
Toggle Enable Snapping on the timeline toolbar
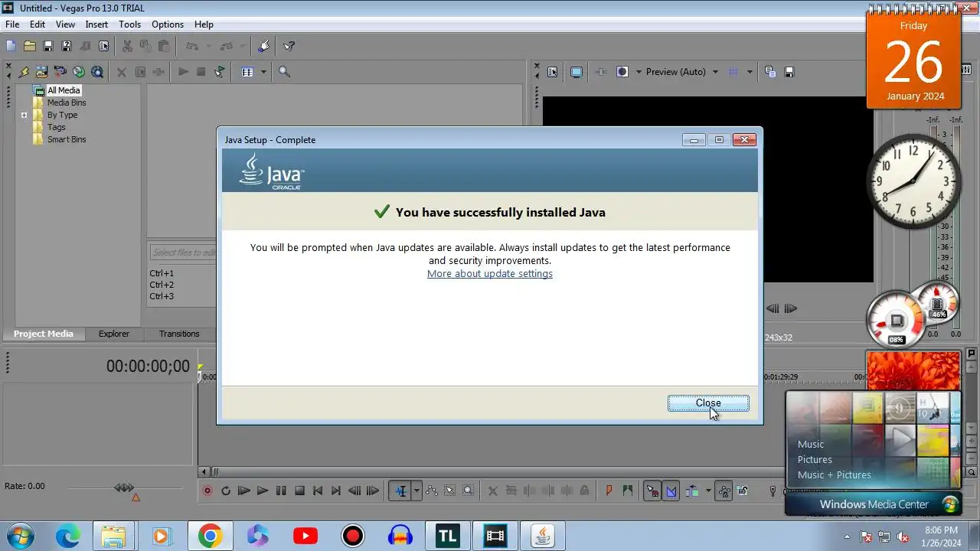click(x=652, y=491)
